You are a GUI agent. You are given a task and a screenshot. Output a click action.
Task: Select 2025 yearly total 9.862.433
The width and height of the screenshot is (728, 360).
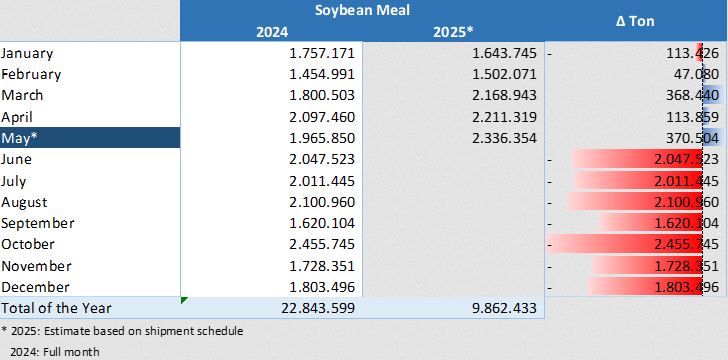click(x=504, y=308)
